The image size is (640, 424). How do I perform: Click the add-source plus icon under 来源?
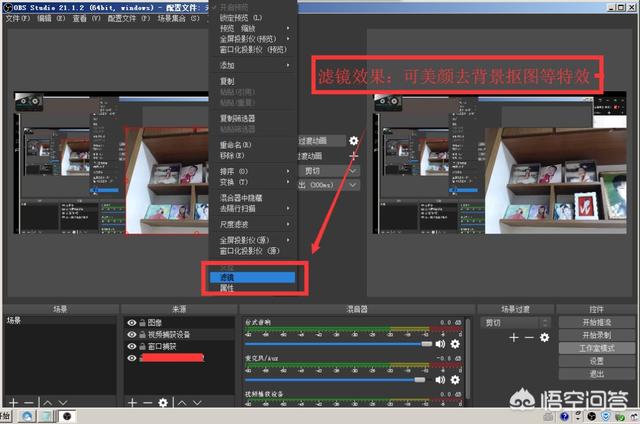tap(132, 401)
